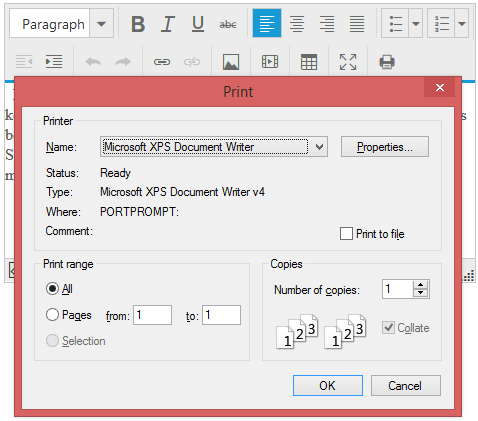The height and width of the screenshot is (421, 478).
Task: Open the bullet list style dropdown arrow
Action: [416, 24]
